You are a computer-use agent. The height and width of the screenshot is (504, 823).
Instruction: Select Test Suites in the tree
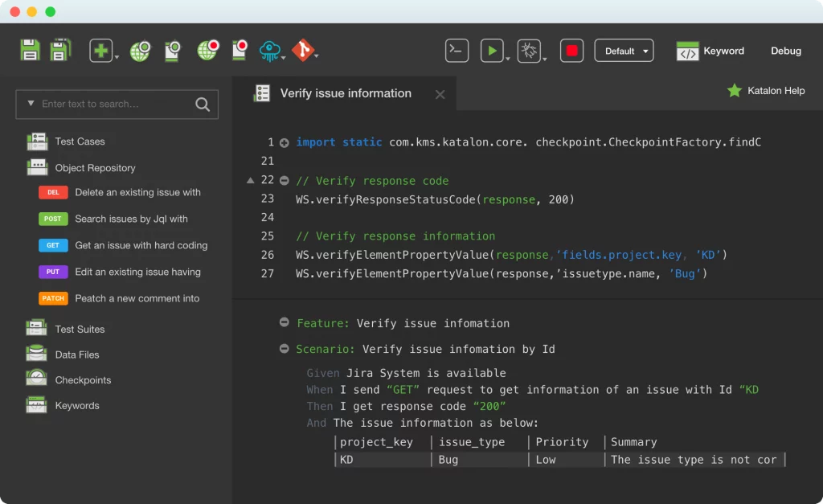[79, 329]
